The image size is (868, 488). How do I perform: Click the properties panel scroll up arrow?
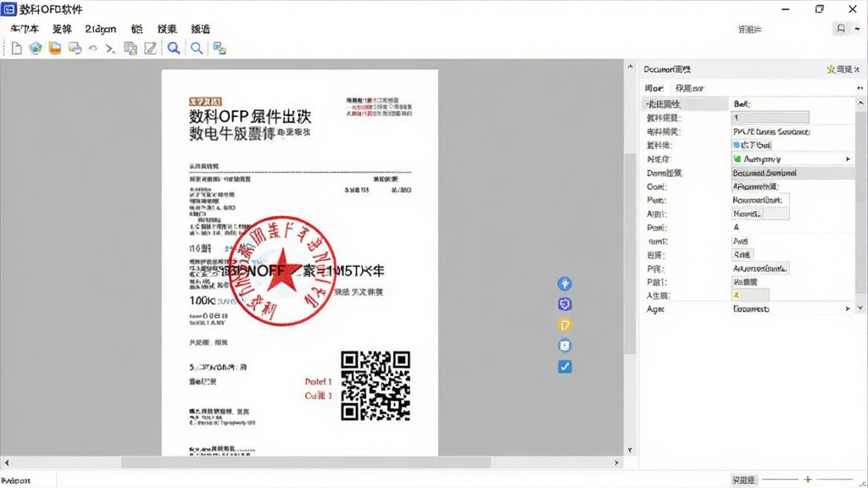[860, 103]
